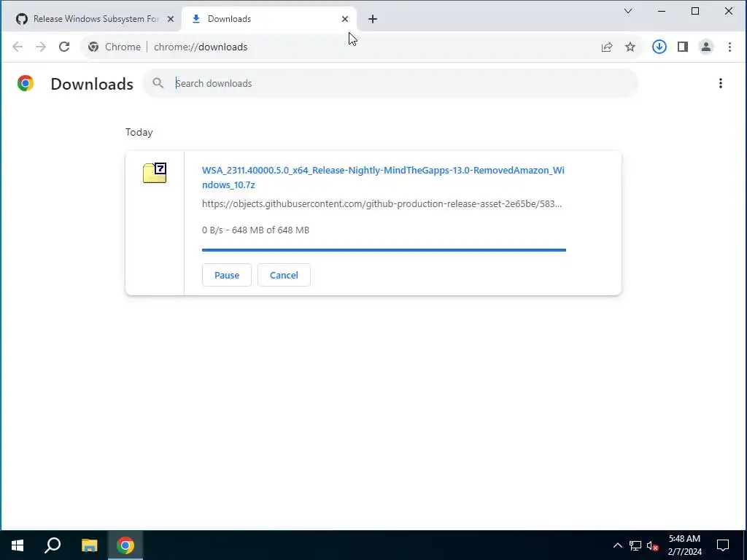
Task: Open network status tray icon
Action: [635, 545]
